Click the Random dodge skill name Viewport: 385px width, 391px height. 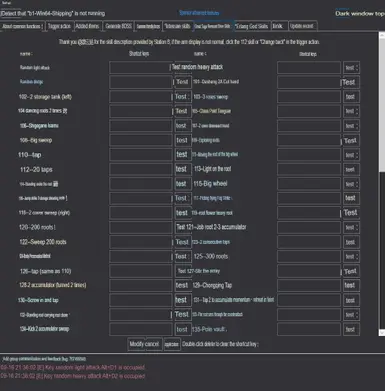point(31,82)
